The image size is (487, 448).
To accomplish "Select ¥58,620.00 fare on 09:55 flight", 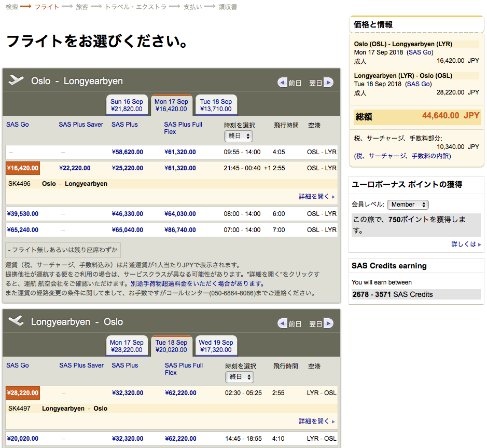I will click(x=128, y=152).
